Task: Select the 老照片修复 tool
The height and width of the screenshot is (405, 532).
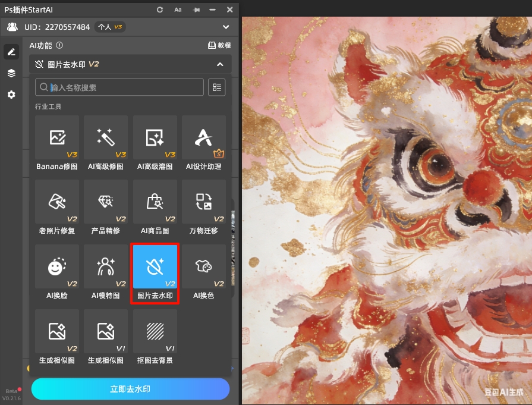Action: (56, 202)
